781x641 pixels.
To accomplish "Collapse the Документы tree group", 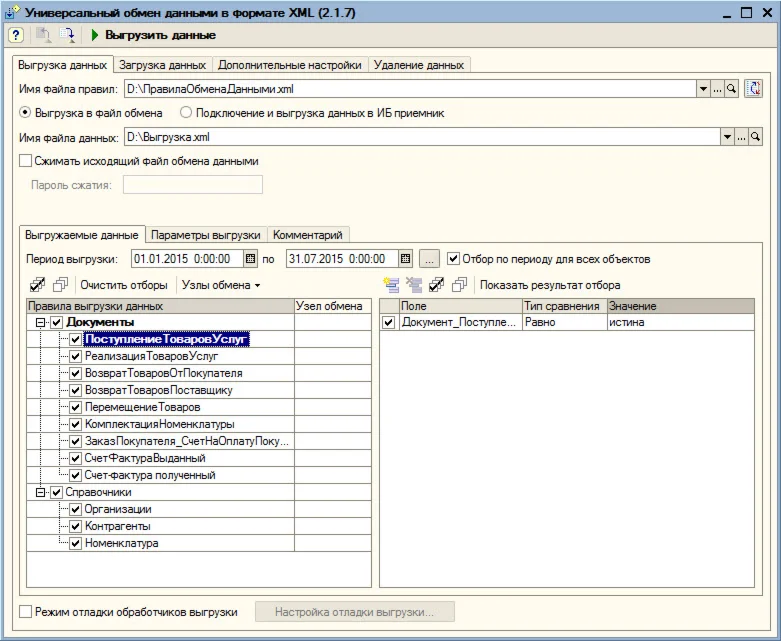I will (x=41, y=323).
